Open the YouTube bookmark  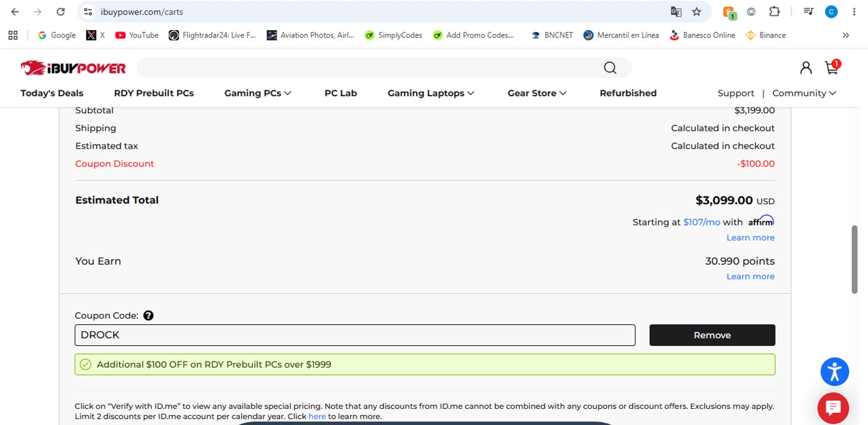click(x=137, y=35)
